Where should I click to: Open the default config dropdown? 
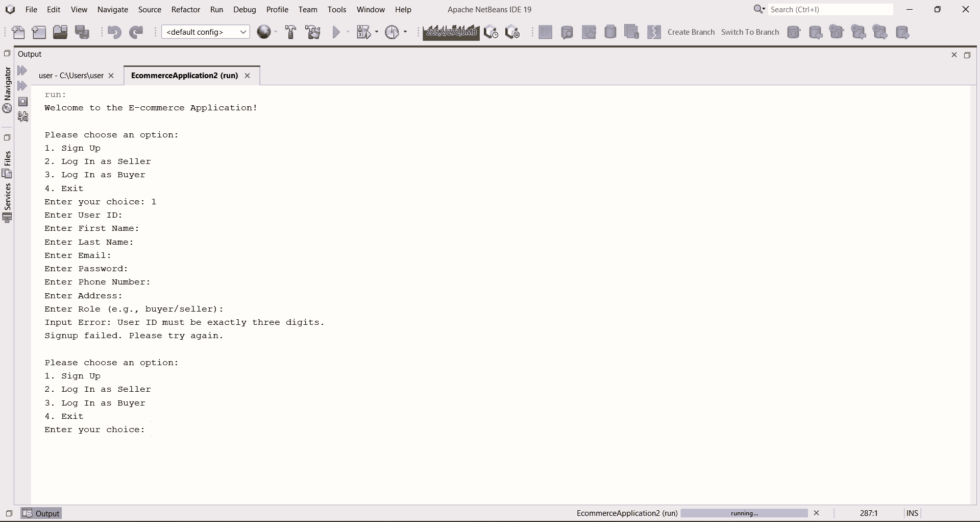point(205,32)
